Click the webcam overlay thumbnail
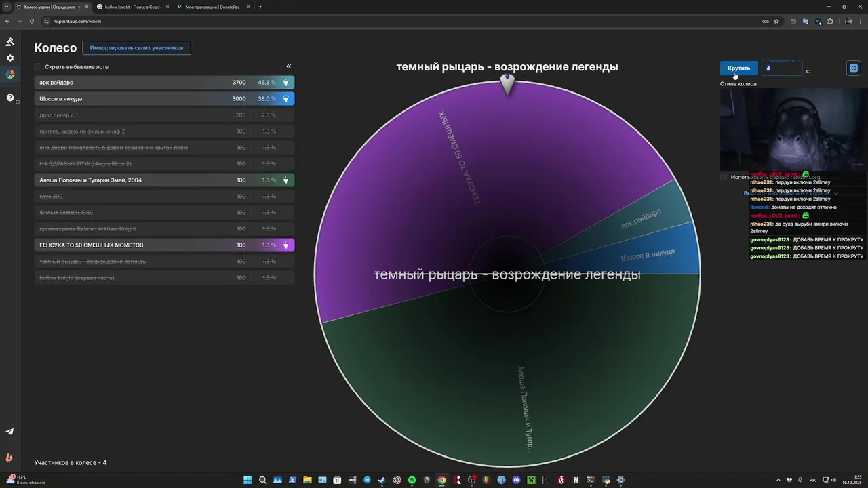 (x=793, y=129)
